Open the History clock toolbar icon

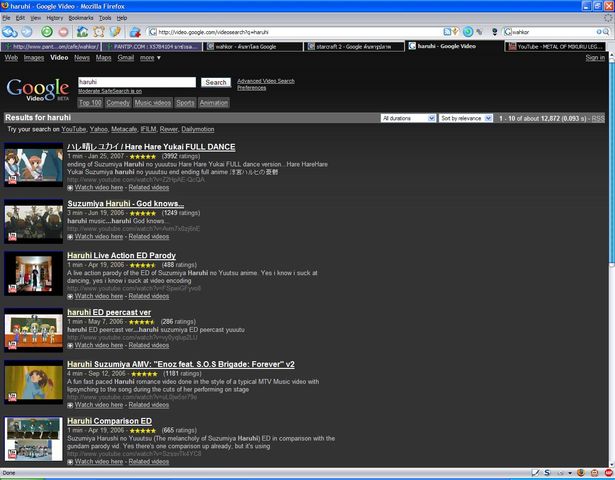99,32
